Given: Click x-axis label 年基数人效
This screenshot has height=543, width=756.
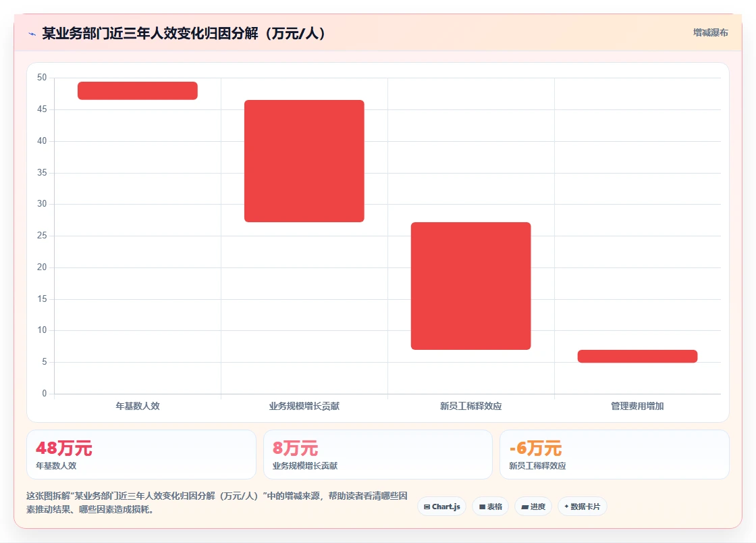Looking at the screenshot, I should [x=138, y=406].
